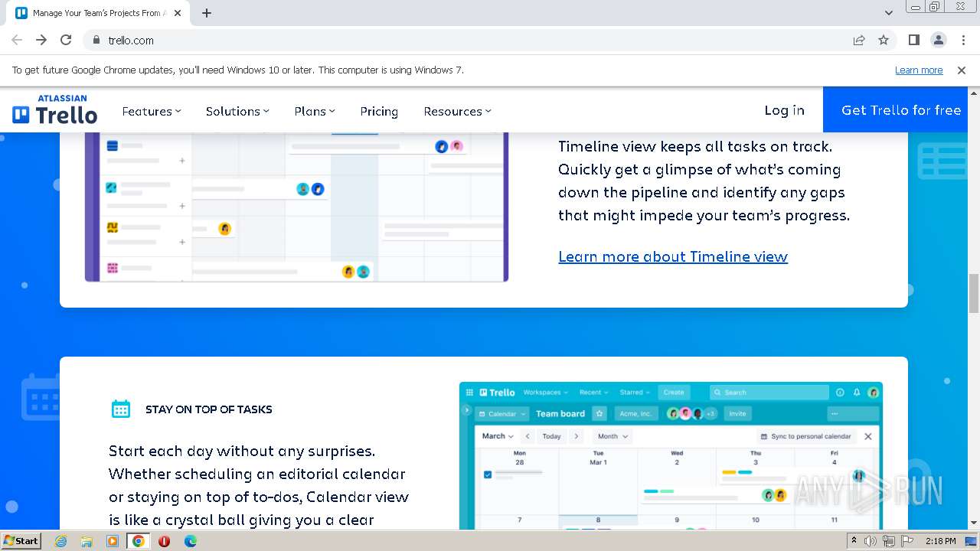Open the Windows Start menu

tap(21, 541)
